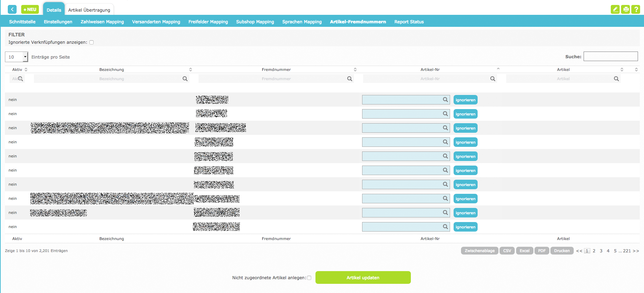Click inside the Suche input field
The image size is (644, 293).
coord(610,56)
